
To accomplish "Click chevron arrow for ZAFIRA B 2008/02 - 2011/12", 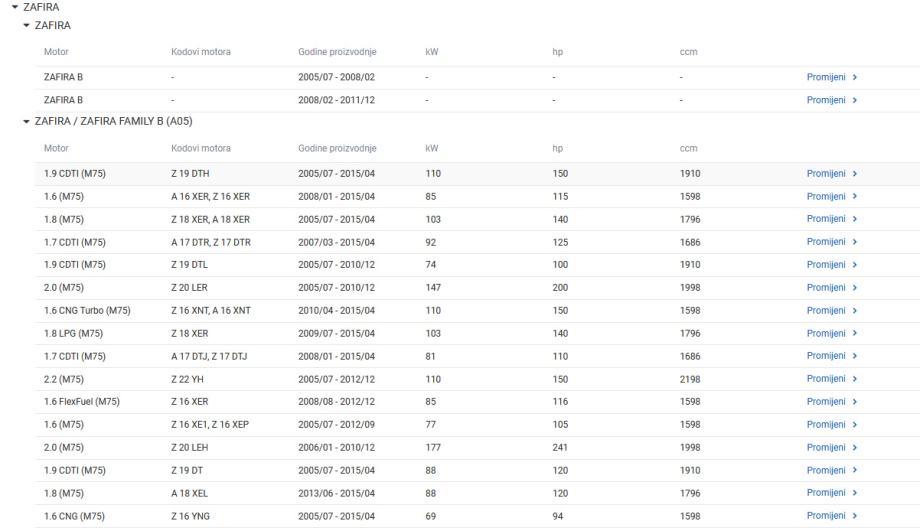I will (855, 100).
